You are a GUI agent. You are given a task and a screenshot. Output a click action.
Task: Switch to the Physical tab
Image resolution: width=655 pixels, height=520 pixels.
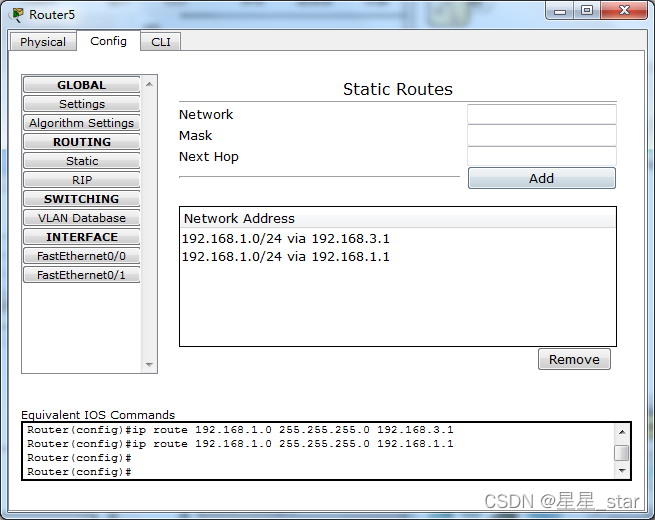43,42
